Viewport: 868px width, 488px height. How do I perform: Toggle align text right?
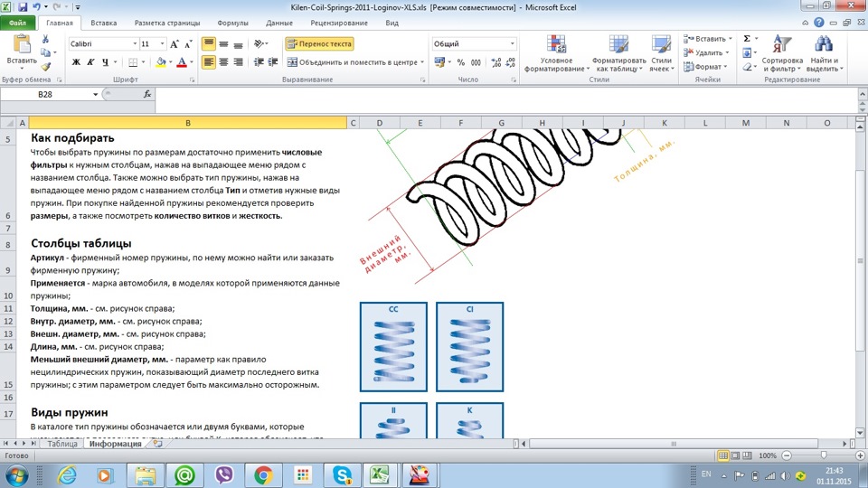pos(238,62)
